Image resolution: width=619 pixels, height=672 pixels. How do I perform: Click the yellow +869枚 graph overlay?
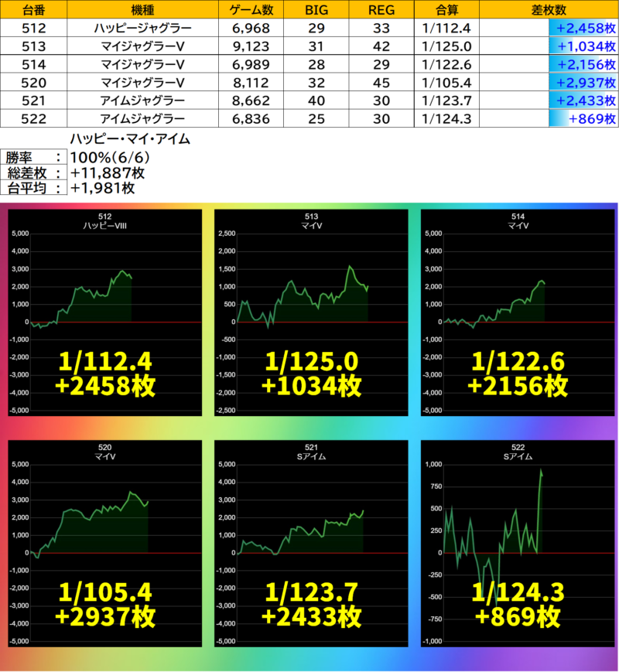(518, 617)
